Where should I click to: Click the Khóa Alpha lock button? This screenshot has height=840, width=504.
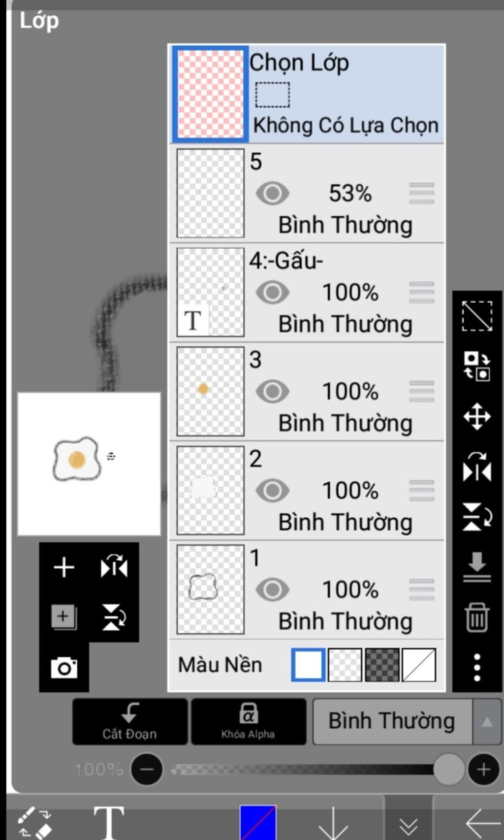click(248, 722)
